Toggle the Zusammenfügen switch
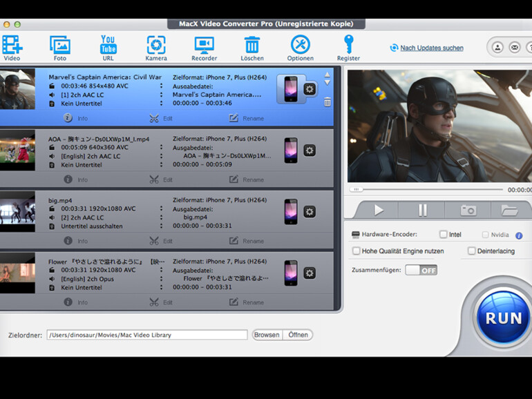Screen dimensions: 532x399 point(421,270)
